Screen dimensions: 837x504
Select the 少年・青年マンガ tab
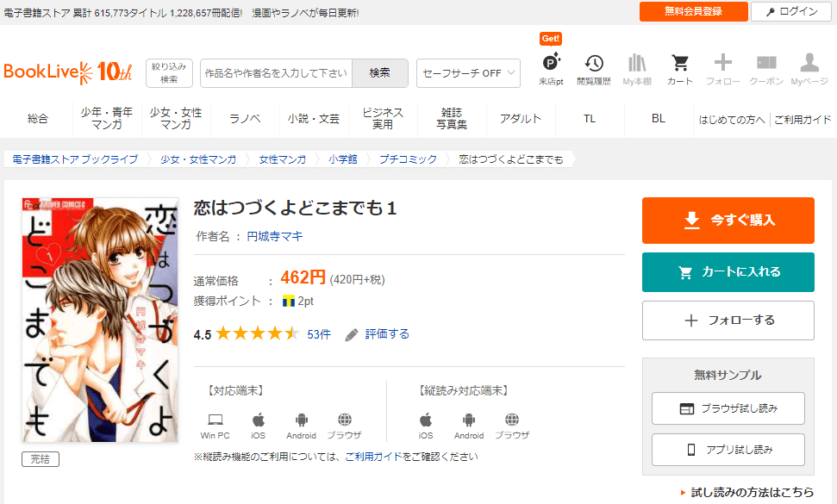[107, 119]
